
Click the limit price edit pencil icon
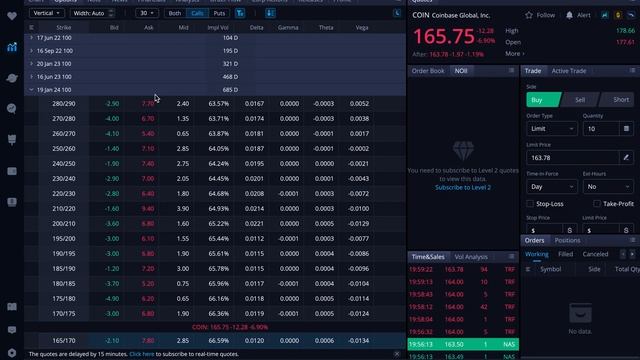click(626, 157)
